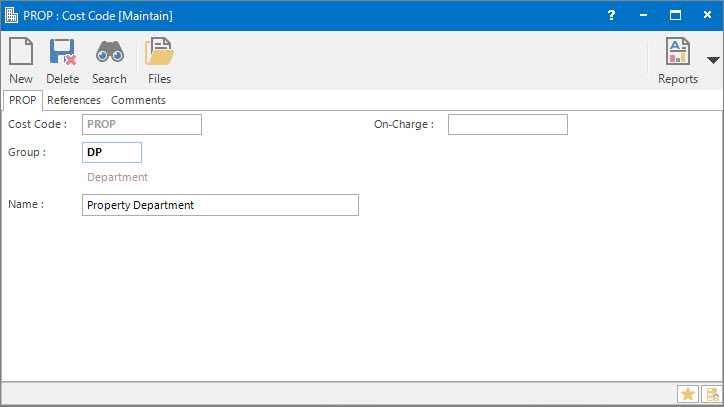Click the gold star favorites icon
724x407 pixels.
pyautogui.click(x=688, y=394)
